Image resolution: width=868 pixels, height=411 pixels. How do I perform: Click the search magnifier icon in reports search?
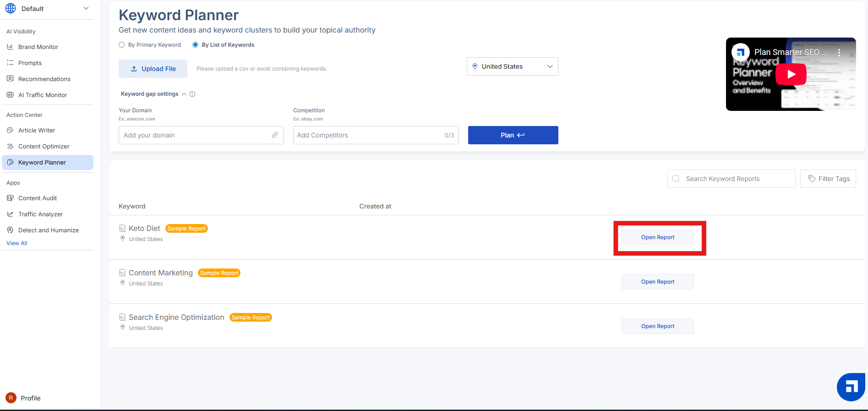tap(676, 179)
